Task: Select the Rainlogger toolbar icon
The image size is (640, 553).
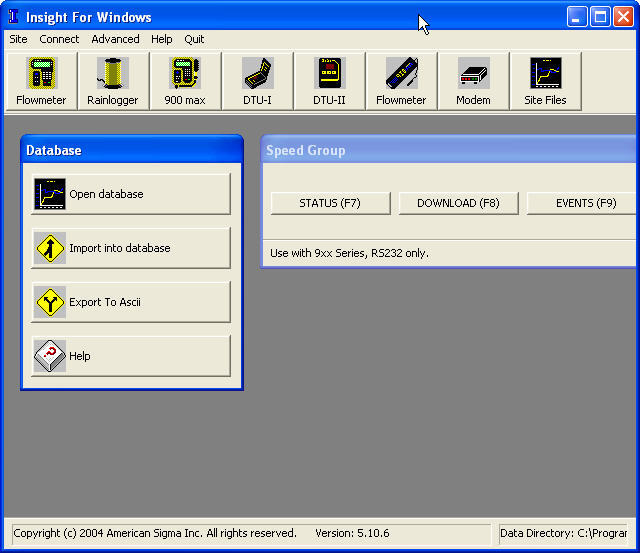Action: [113, 81]
